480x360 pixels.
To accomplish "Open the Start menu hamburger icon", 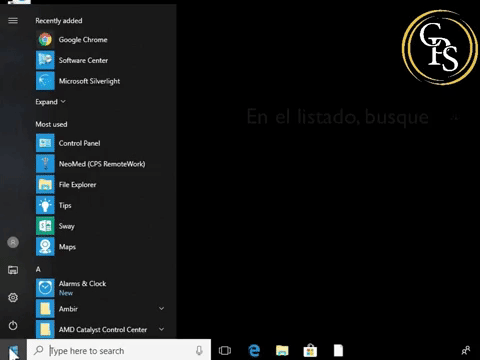I will pyautogui.click(x=13, y=21).
